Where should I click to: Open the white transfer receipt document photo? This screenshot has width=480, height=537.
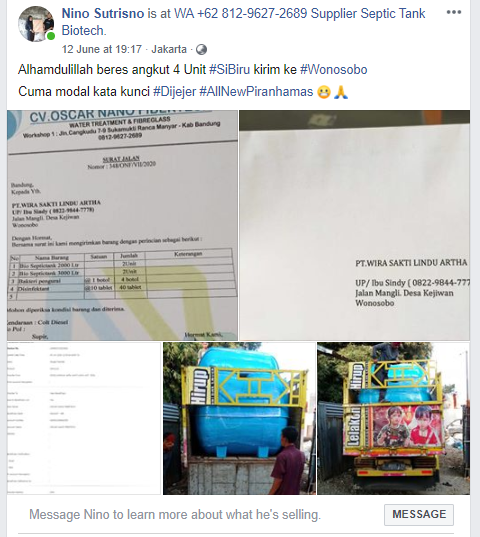[x=84, y=418]
